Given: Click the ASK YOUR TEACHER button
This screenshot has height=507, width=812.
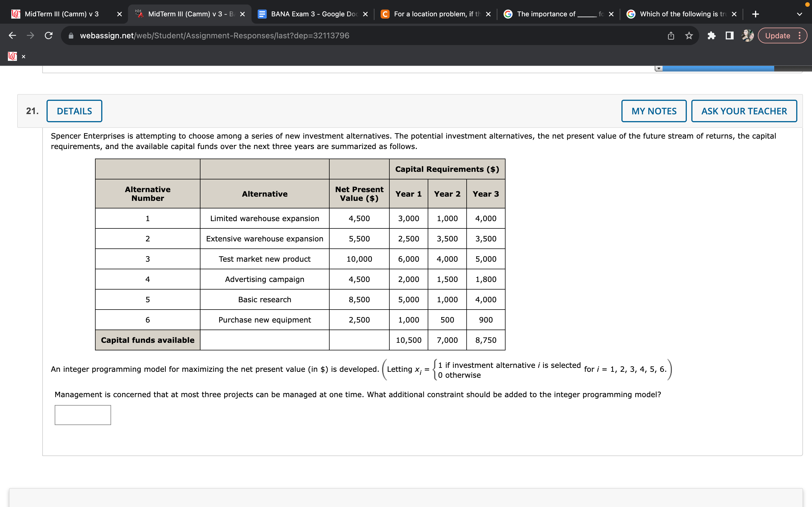Looking at the screenshot, I should tap(744, 111).
